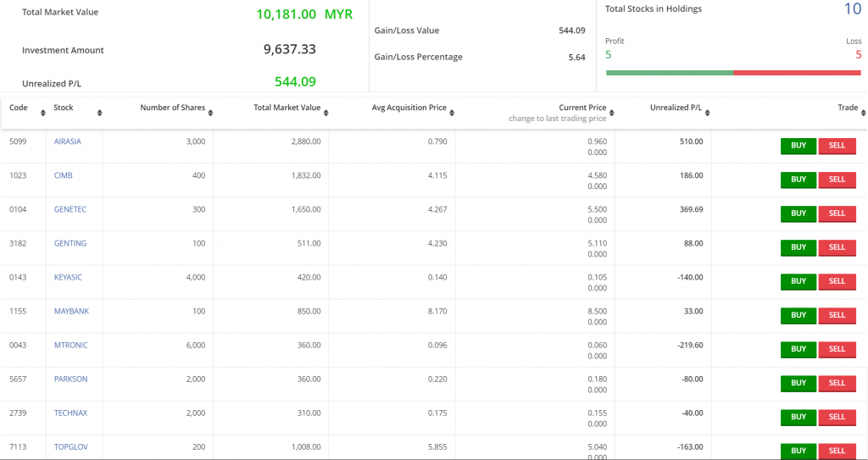The image size is (868, 460).
Task: Click the red loss bar segment
Action: click(797, 73)
